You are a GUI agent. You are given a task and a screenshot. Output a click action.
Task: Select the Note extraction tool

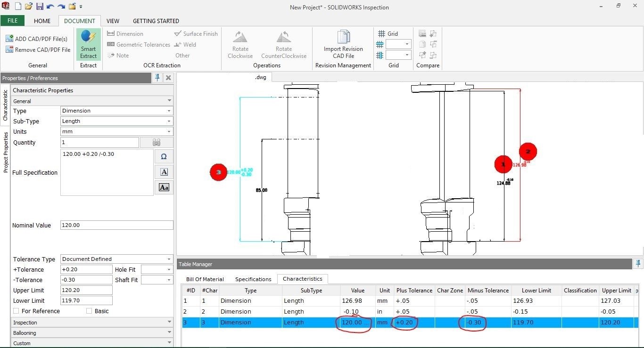118,55
